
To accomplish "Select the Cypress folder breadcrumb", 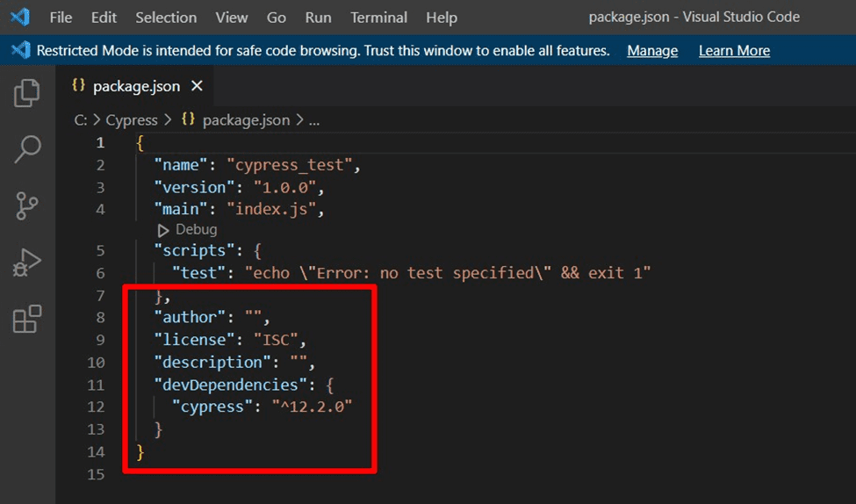I will (x=132, y=120).
